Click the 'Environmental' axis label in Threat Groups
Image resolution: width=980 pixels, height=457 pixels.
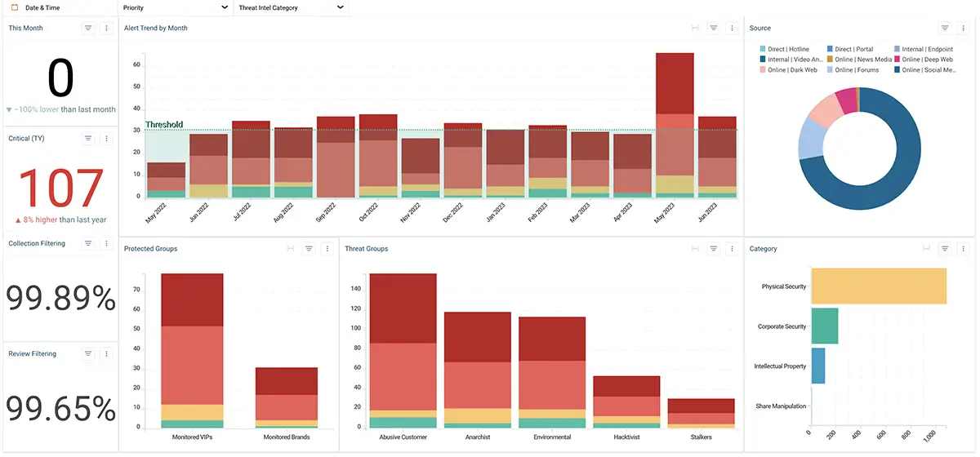point(552,437)
